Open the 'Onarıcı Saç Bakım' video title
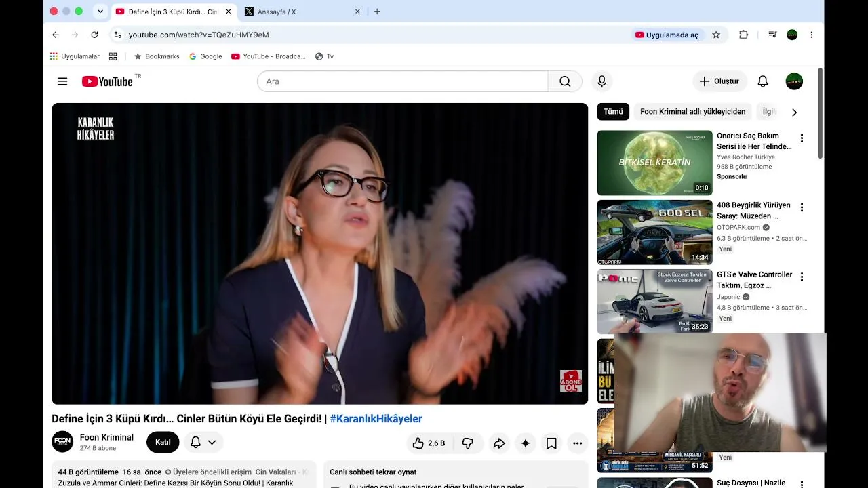This screenshot has width=868, height=488. (754, 141)
